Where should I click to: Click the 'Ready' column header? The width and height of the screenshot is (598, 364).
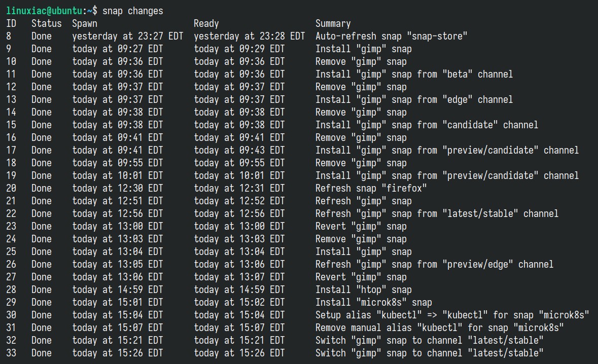pos(206,24)
